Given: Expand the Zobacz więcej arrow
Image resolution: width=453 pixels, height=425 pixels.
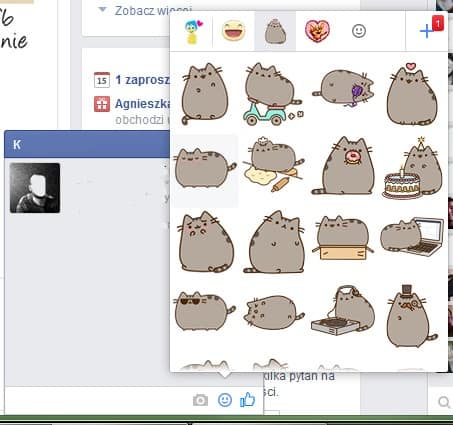Looking at the screenshot, I should pos(103,10).
